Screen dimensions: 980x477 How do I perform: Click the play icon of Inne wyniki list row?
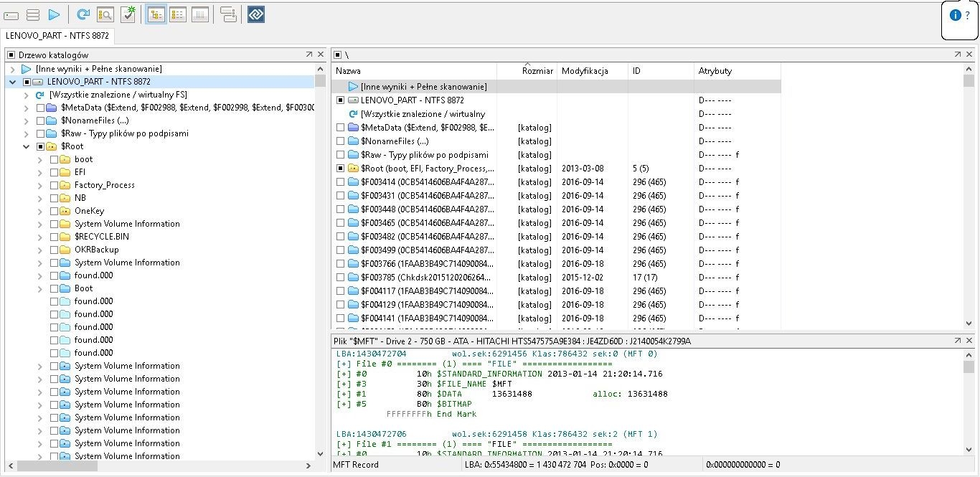(x=353, y=87)
